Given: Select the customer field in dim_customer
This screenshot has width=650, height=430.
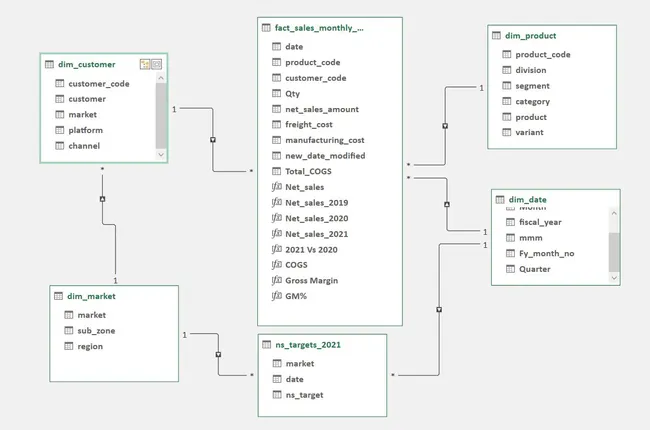Looking at the screenshot, I should click(87, 99).
